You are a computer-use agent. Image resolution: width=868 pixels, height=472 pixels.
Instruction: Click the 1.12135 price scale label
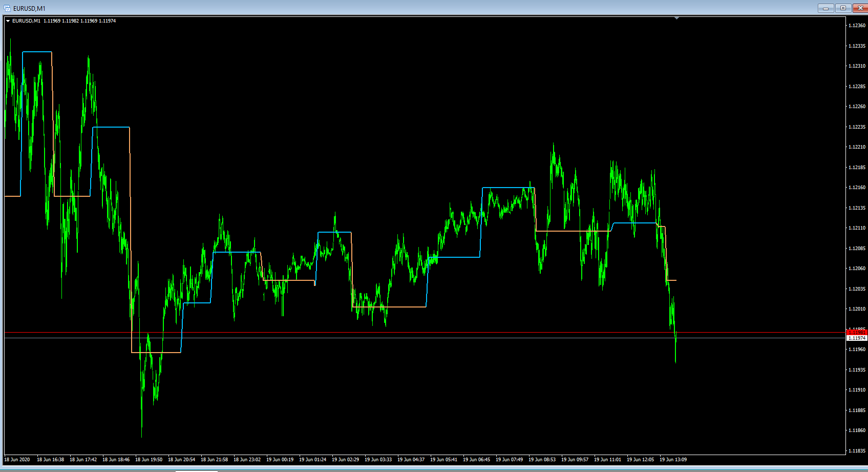857,208
